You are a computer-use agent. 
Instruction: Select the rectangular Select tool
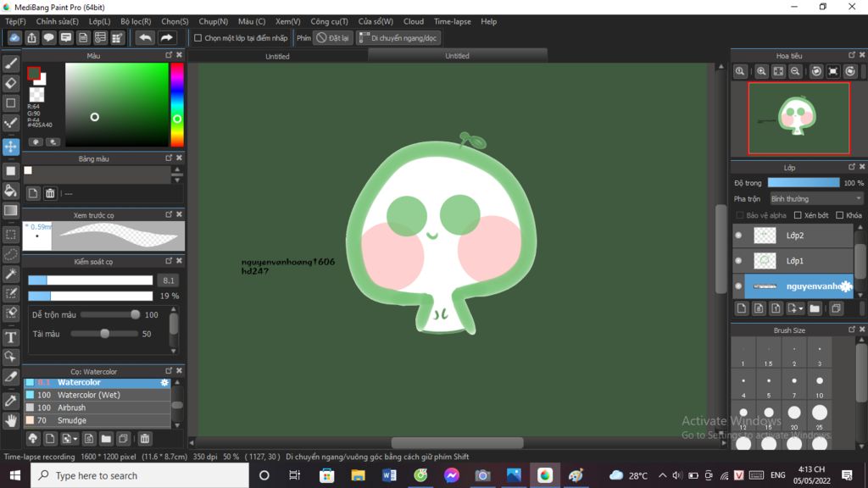coord(10,235)
